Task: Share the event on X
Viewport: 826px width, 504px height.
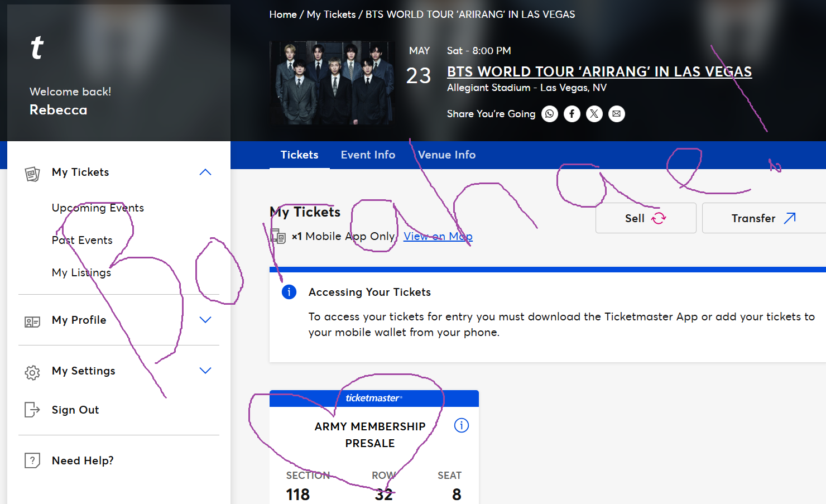Action: click(x=594, y=113)
